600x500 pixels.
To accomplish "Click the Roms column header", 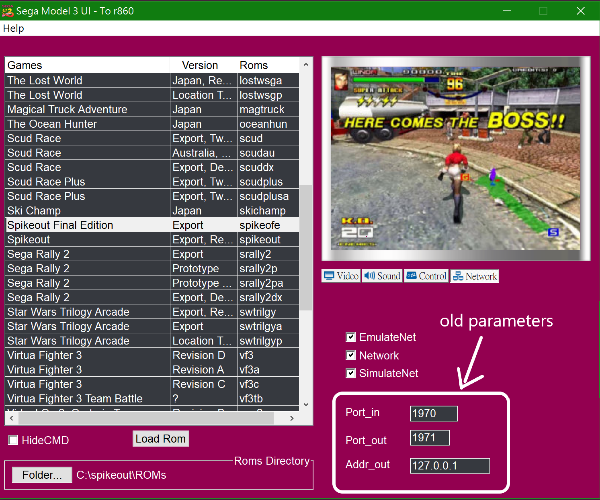I will pyautogui.click(x=268, y=65).
